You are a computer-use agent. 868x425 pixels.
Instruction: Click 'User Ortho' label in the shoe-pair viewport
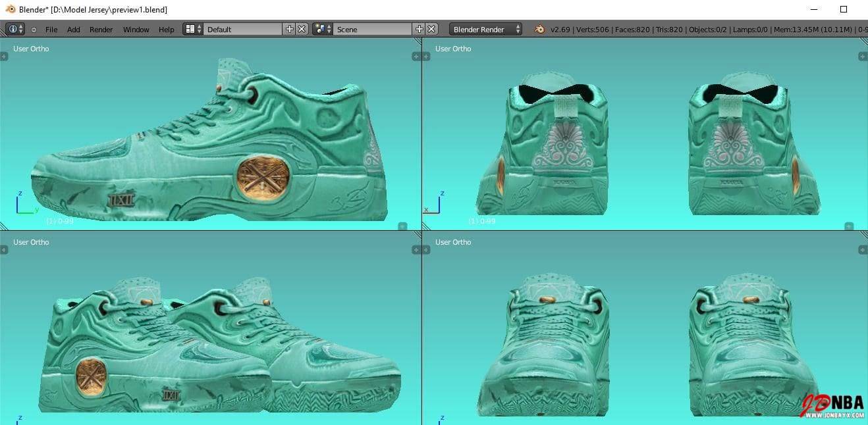pyautogui.click(x=31, y=242)
